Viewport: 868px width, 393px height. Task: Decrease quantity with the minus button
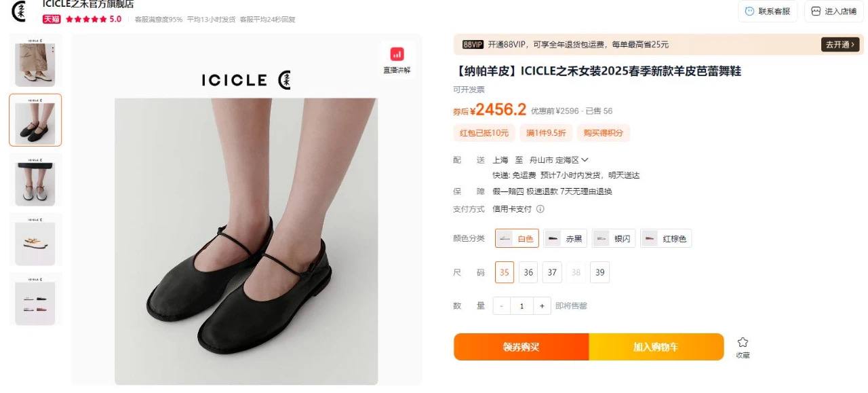501,306
